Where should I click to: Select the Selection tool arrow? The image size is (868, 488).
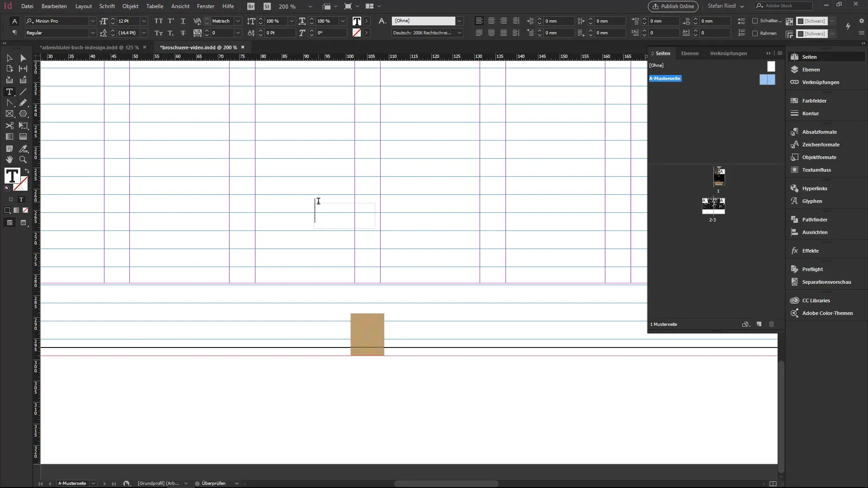point(9,58)
